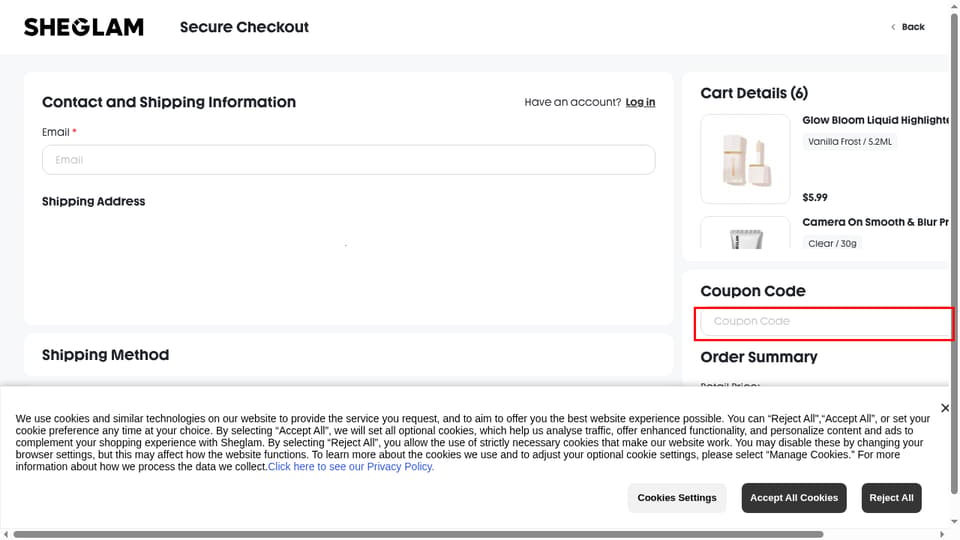
Task: Close the cookie banner with the X
Action: point(945,408)
